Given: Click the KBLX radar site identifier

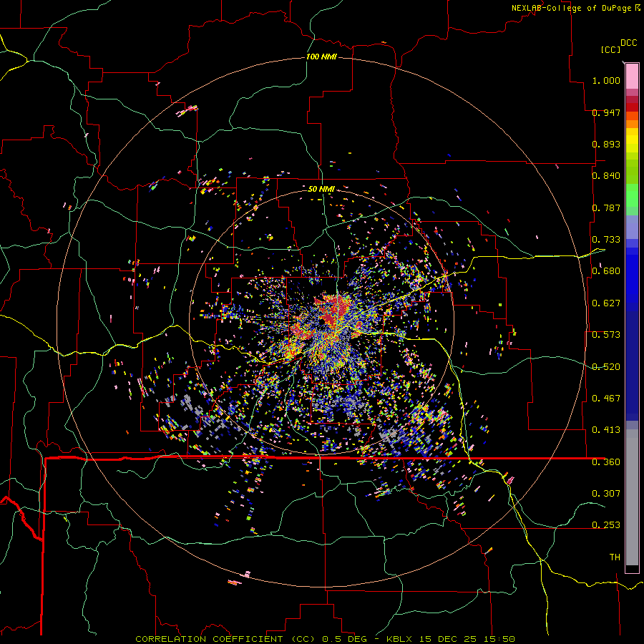Looking at the screenshot, I should pyautogui.click(x=399, y=639).
